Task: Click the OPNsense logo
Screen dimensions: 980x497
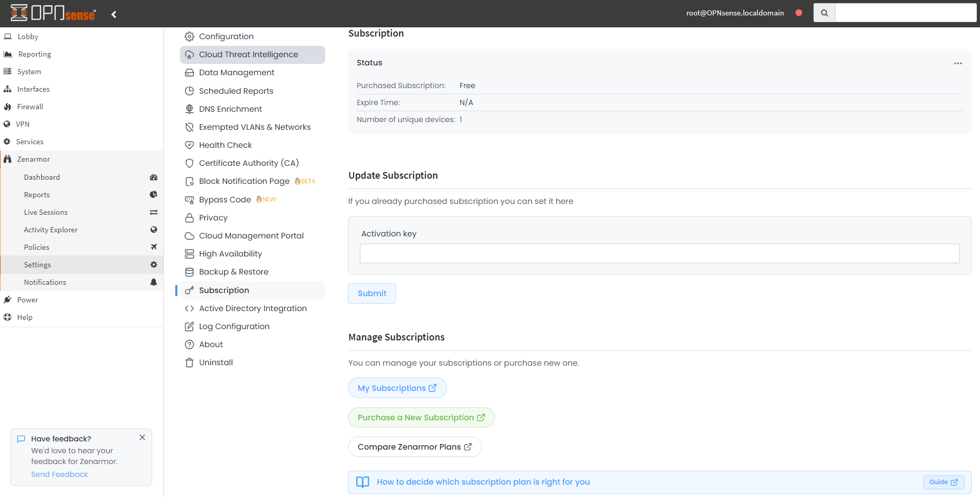Action: [53, 13]
